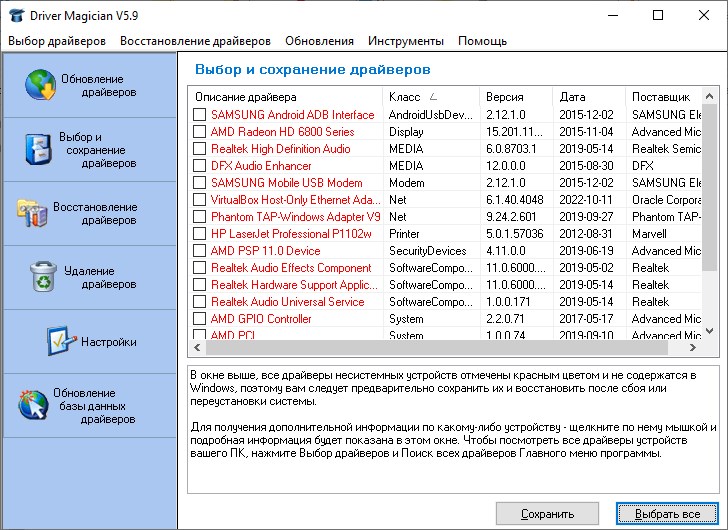The image size is (728, 530).
Task: Click the Обновление драйверов globe icon
Action: coord(41,85)
